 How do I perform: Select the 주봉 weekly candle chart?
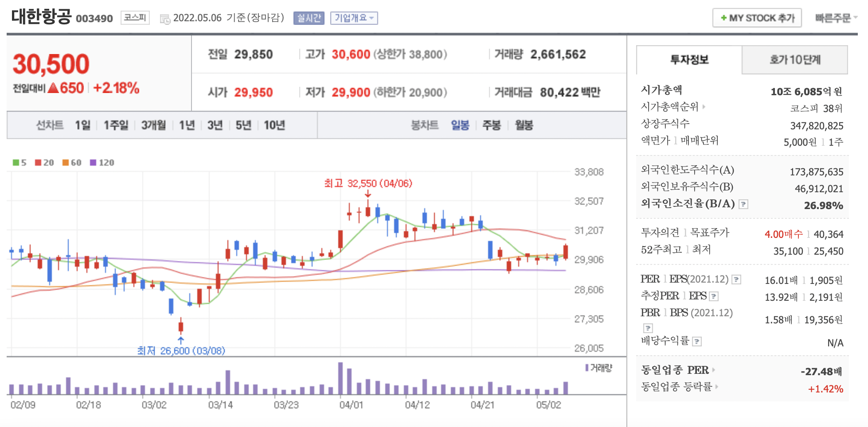click(x=492, y=125)
